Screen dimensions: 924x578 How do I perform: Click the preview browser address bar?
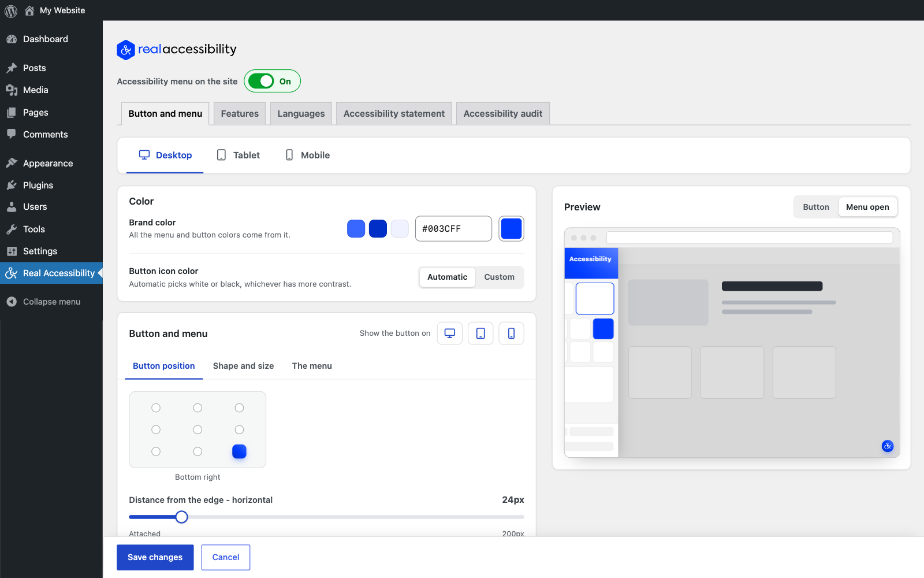[750, 238]
